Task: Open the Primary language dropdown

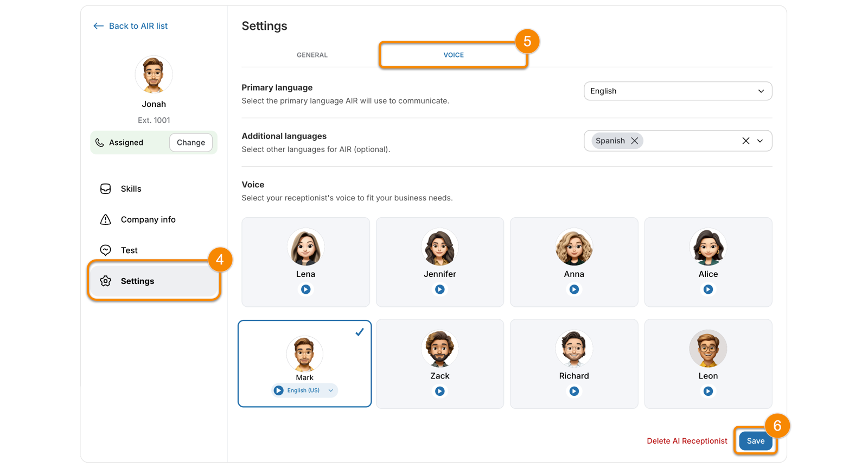Action: tap(678, 91)
